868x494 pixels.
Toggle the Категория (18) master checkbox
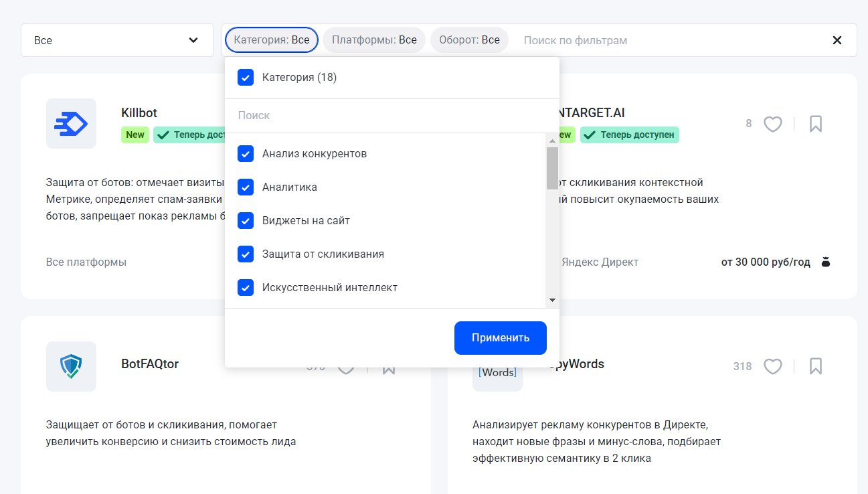246,77
